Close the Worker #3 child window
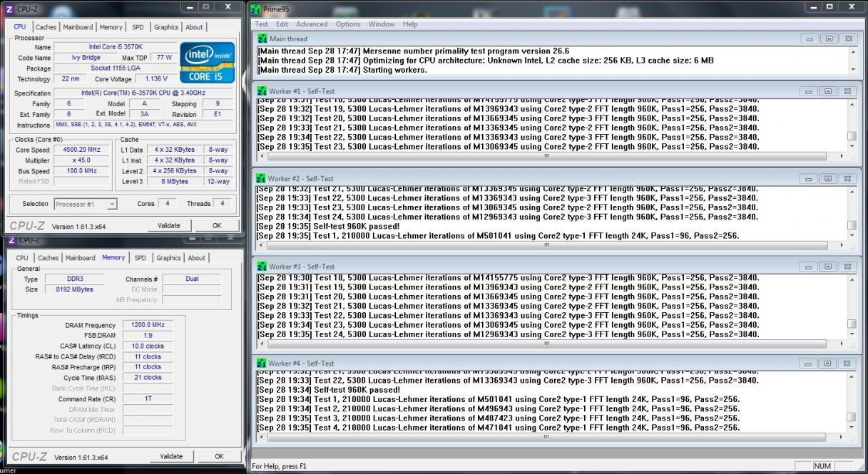 tap(847, 267)
